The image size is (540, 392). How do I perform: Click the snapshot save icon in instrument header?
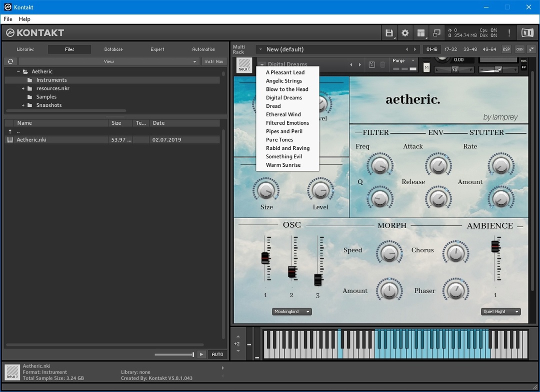click(x=371, y=64)
